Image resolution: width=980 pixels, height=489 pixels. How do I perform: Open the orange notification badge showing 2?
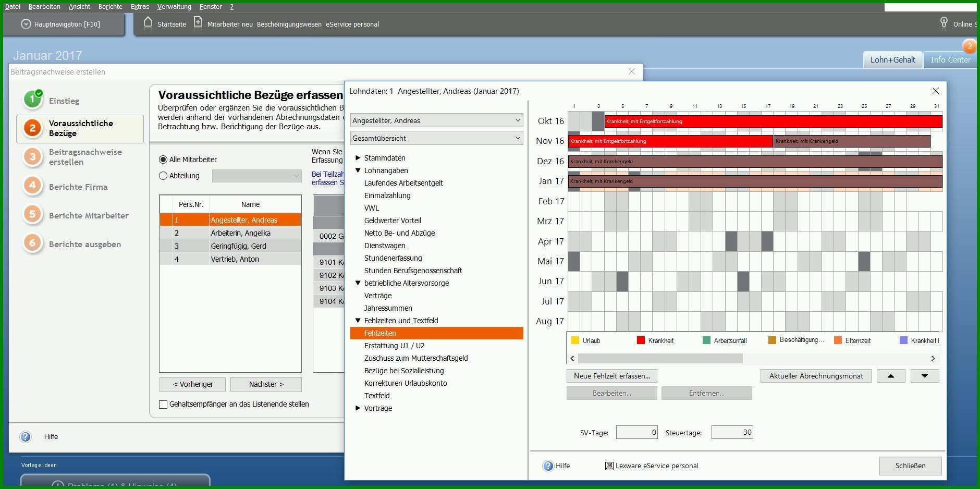(970, 46)
